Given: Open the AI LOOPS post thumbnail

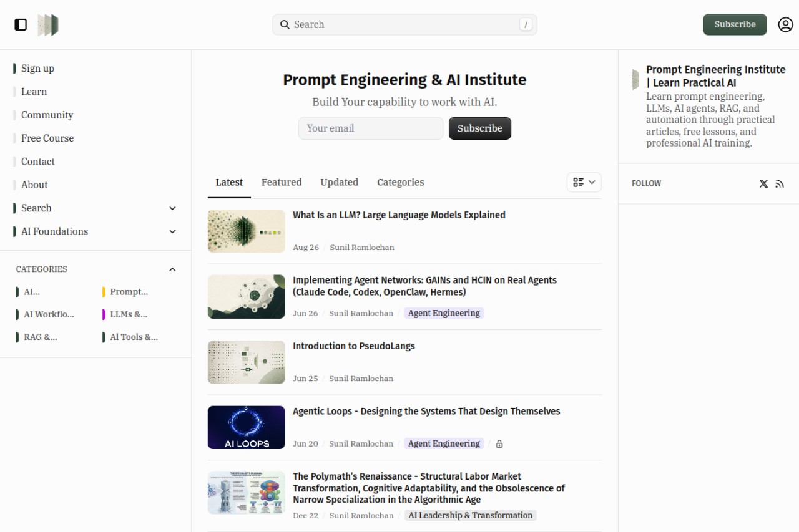Looking at the screenshot, I should coord(247,427).
